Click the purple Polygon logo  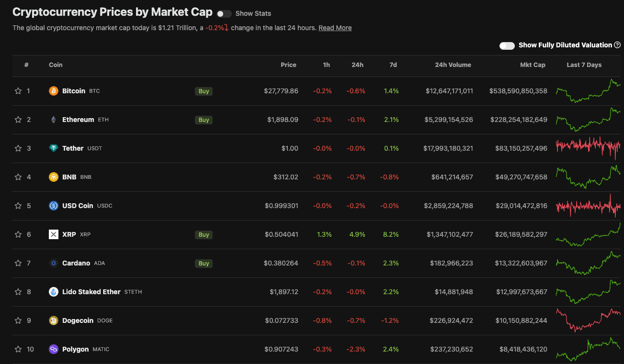coord(54,349)
